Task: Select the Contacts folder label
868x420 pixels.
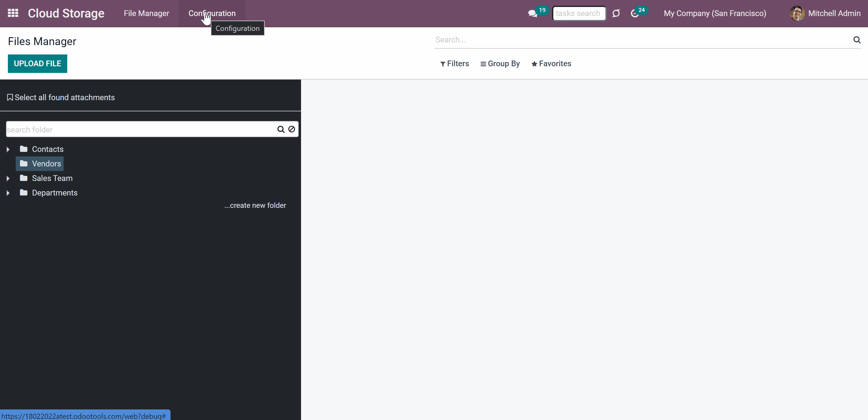Action: pos(48,149)
